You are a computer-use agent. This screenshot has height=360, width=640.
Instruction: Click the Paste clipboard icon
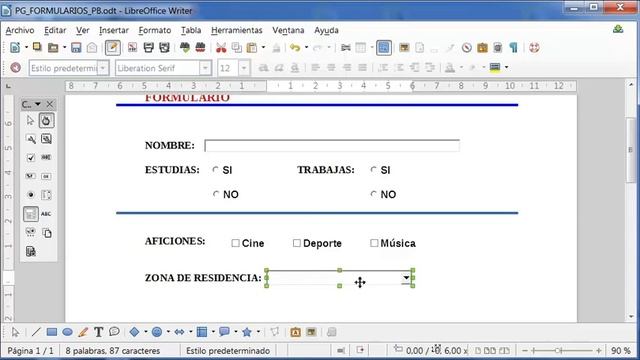(252, 48)
